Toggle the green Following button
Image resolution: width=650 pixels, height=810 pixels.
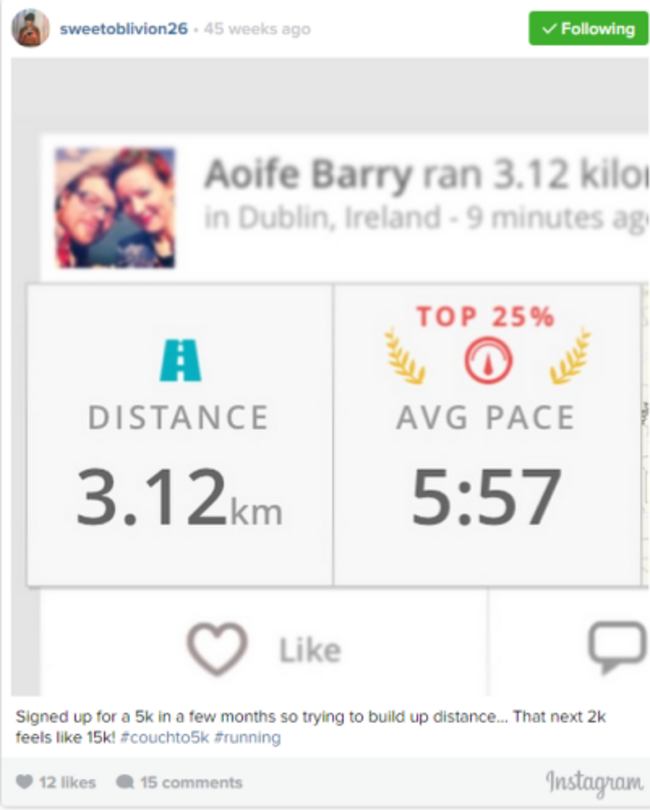[x=588, y=29]
